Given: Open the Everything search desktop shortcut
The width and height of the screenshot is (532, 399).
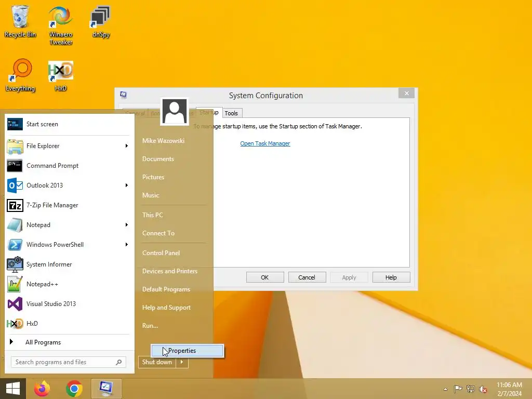Looking at the screenshot, I should (20, 75).
